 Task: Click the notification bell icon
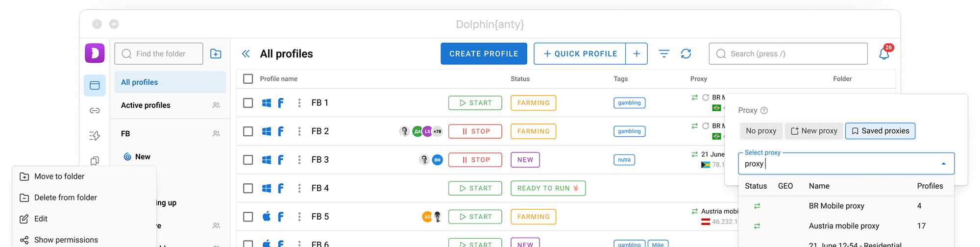[x=884, y=54]
